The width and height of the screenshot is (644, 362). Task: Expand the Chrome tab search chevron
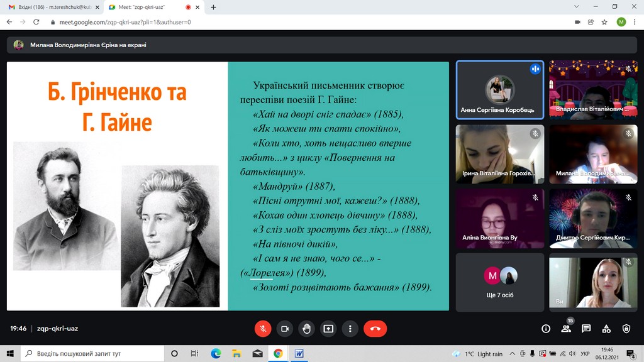(577, 7)
